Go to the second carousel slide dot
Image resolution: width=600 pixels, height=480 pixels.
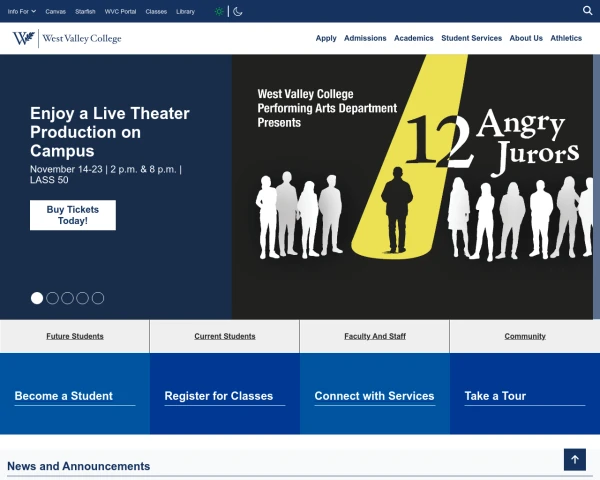[x=52, y=298]
